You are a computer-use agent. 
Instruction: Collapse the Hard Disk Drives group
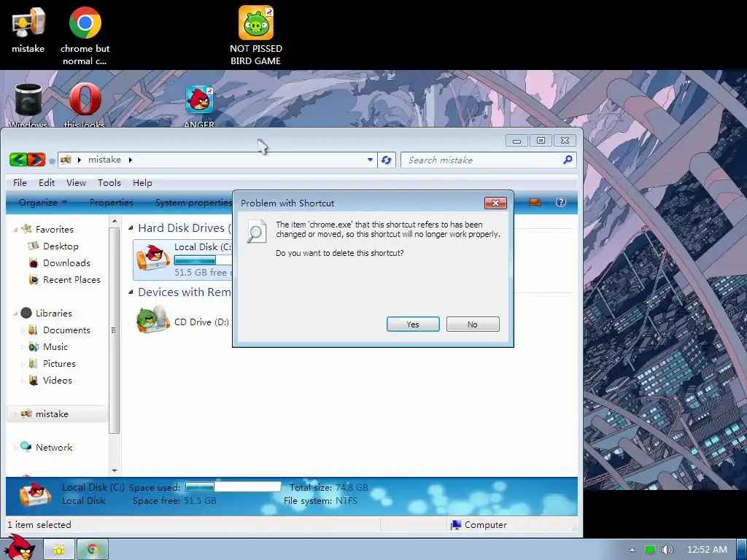[131, 228]
